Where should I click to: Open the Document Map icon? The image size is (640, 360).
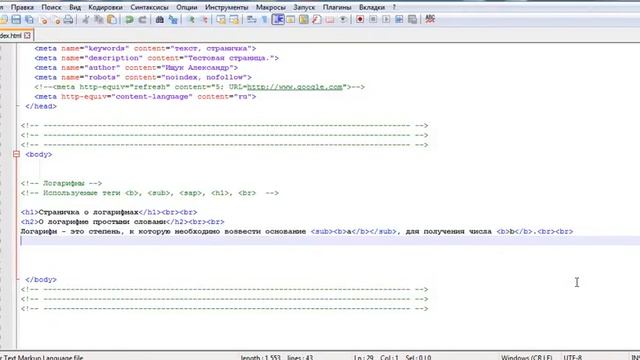[304, 19]
